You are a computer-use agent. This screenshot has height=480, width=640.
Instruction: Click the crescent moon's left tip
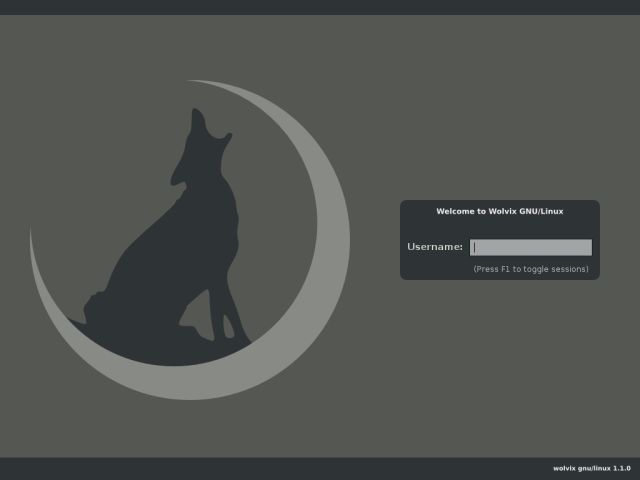[32, 237]
